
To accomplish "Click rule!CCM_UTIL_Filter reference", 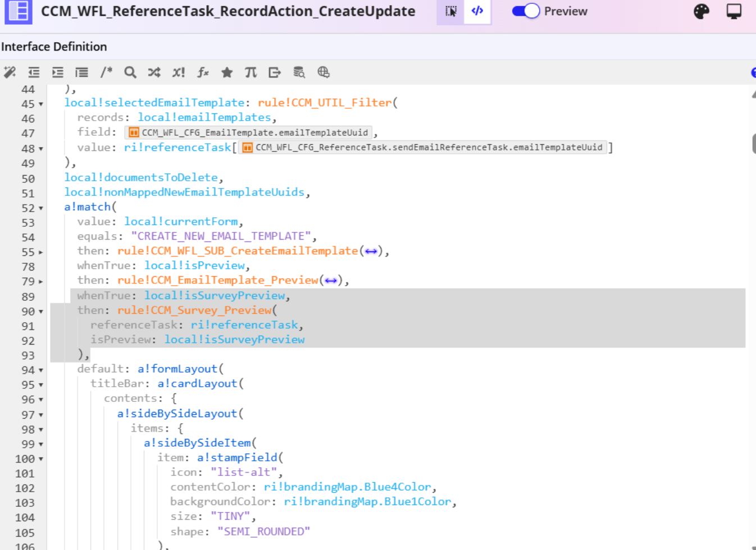I will click(325, 103).
